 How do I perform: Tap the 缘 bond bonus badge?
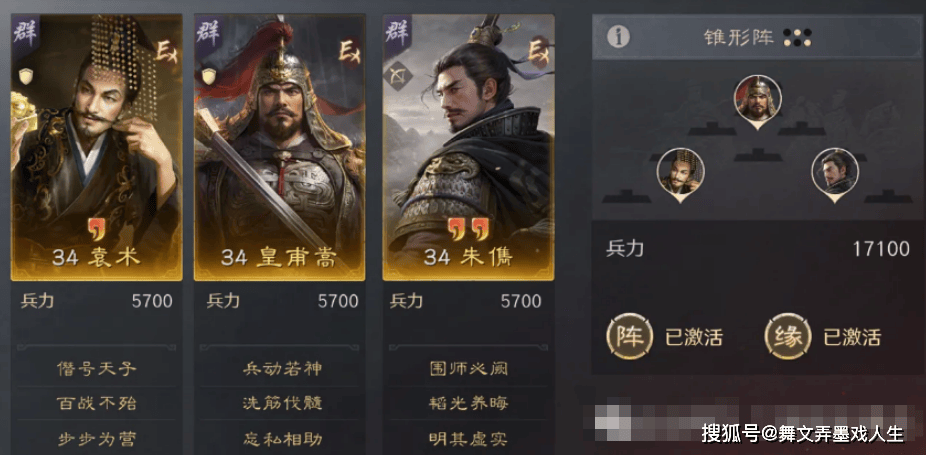pyautogui.click(x=788, y=336)
